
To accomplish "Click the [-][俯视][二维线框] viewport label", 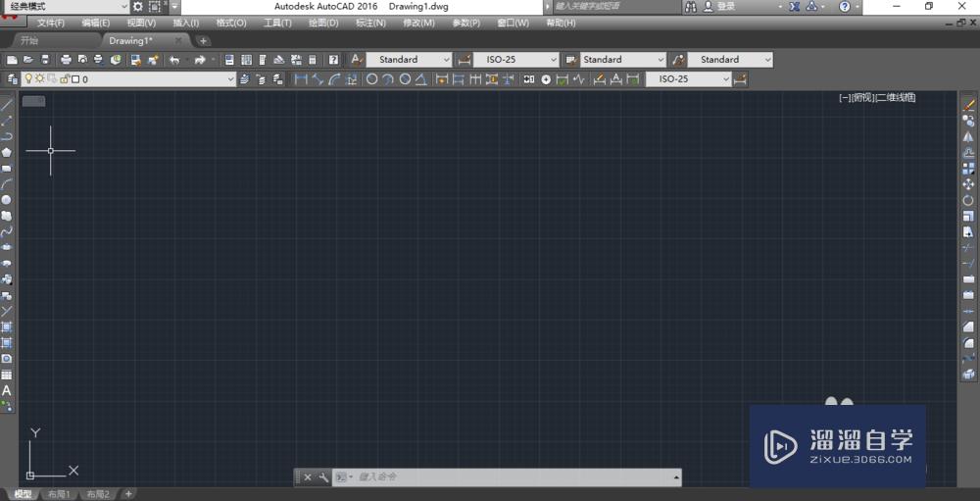I will pyautogui.click(x=877, y=98).
